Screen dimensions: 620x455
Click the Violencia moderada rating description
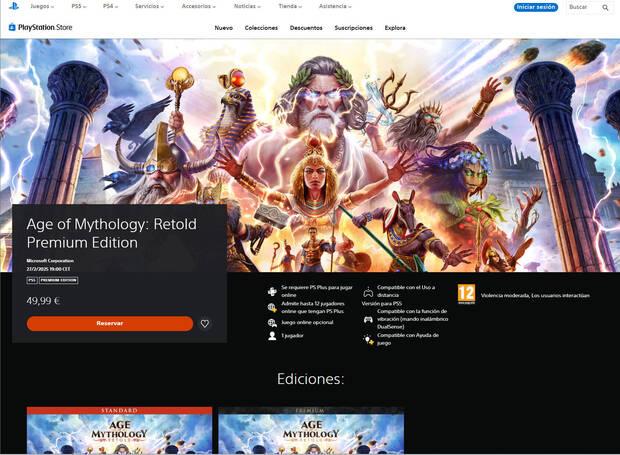(535, 295)
